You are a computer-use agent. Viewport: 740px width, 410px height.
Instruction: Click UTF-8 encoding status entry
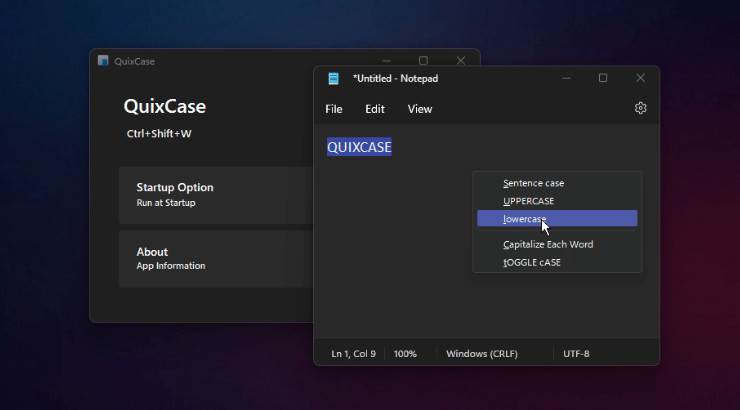576,353
